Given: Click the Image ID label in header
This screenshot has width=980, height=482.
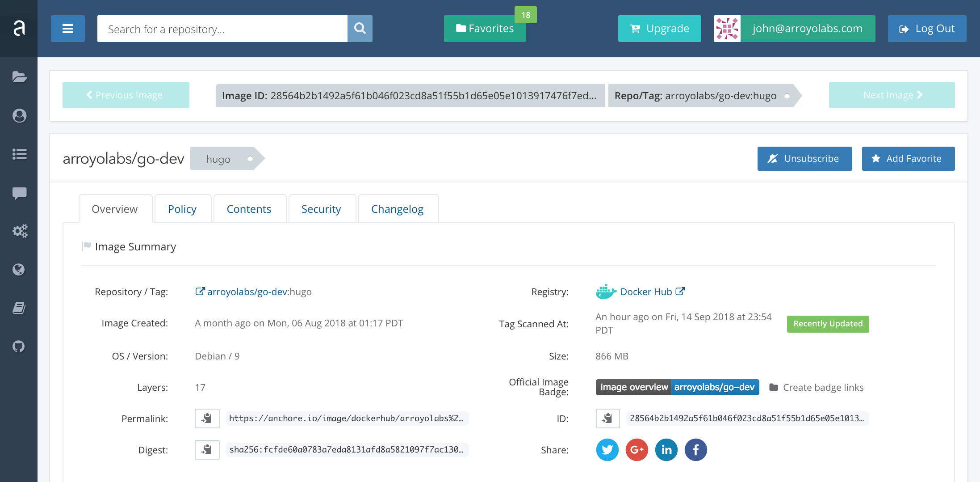Looking at the screenshot, I should (x=410, y=96).
